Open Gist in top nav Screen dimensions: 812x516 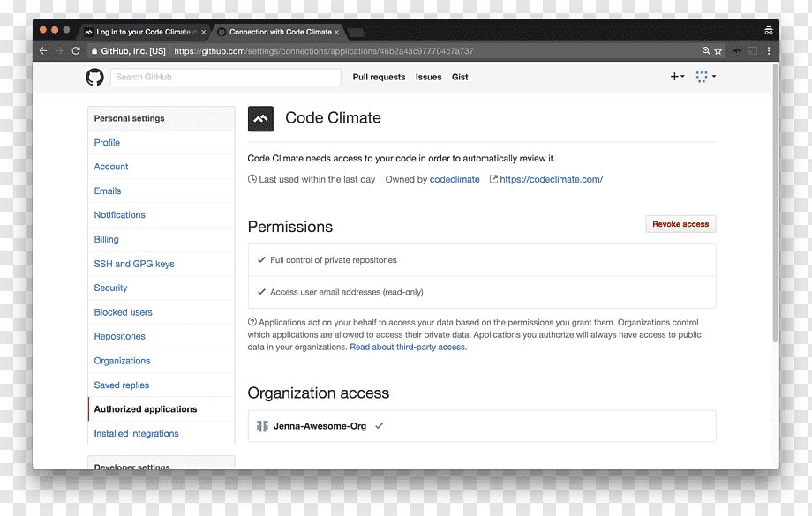point(460,77)
